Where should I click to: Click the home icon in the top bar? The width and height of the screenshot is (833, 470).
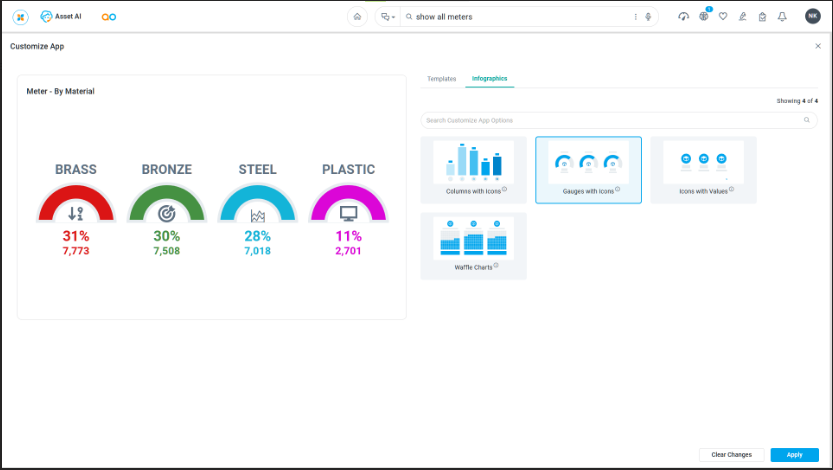(357, 17)
